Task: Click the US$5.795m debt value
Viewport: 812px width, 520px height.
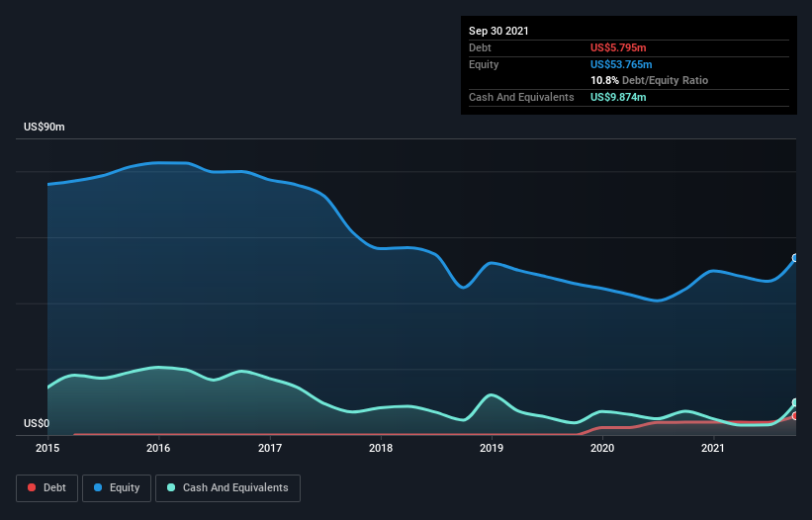Action: (x=618, y=47)
